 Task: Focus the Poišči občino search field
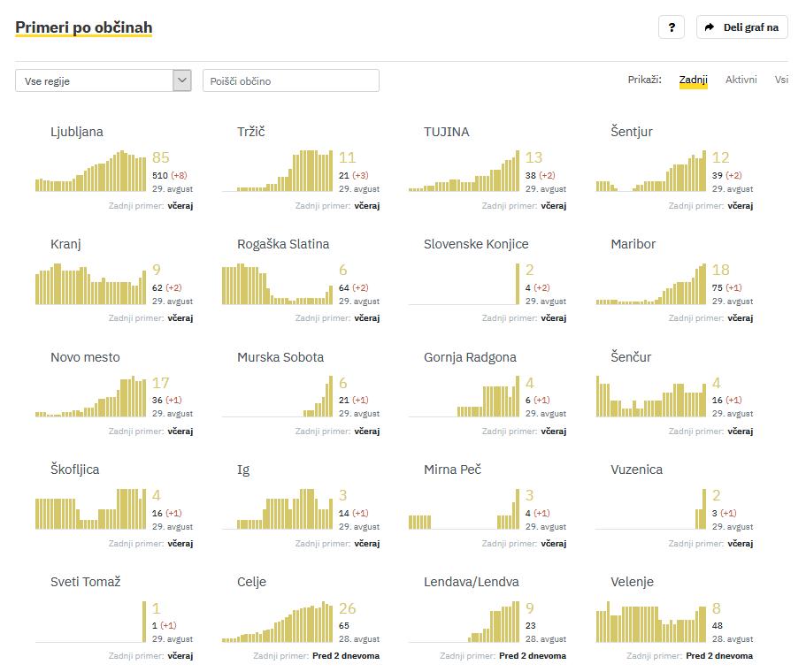(290, 80)
